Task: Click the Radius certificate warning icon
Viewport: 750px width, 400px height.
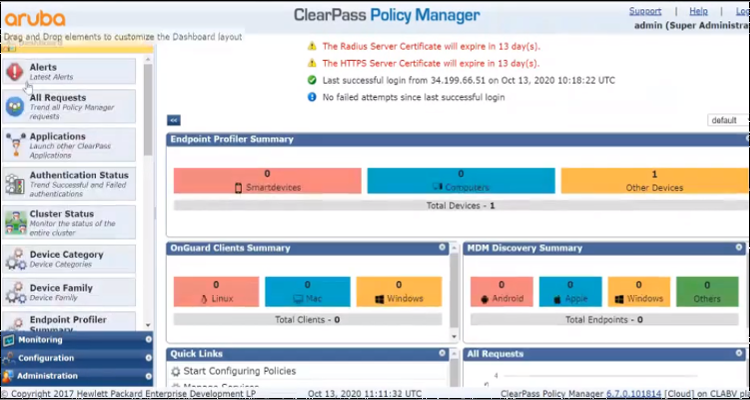Action: coord(312,46)
